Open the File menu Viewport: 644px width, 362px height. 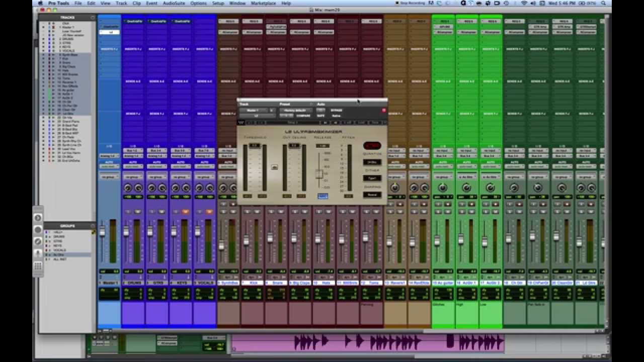click(x=78, y=3)
